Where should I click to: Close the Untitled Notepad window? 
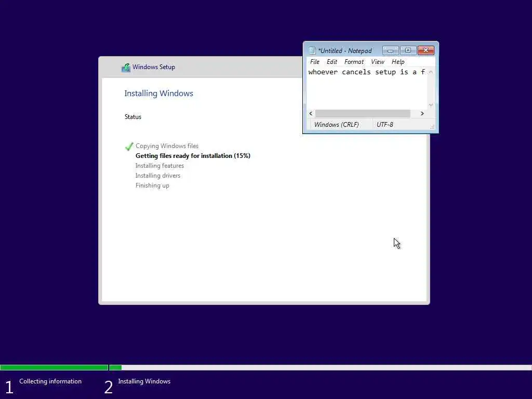tap(426, 50)
